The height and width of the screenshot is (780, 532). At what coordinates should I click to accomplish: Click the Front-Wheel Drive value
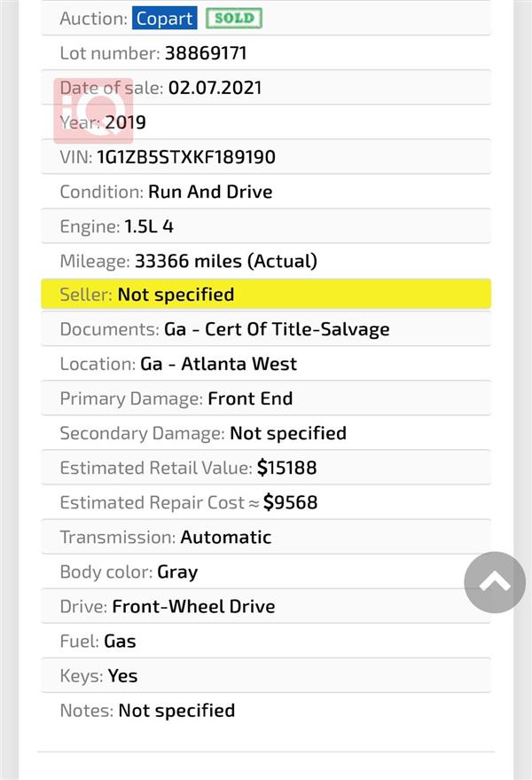(193, 606)
